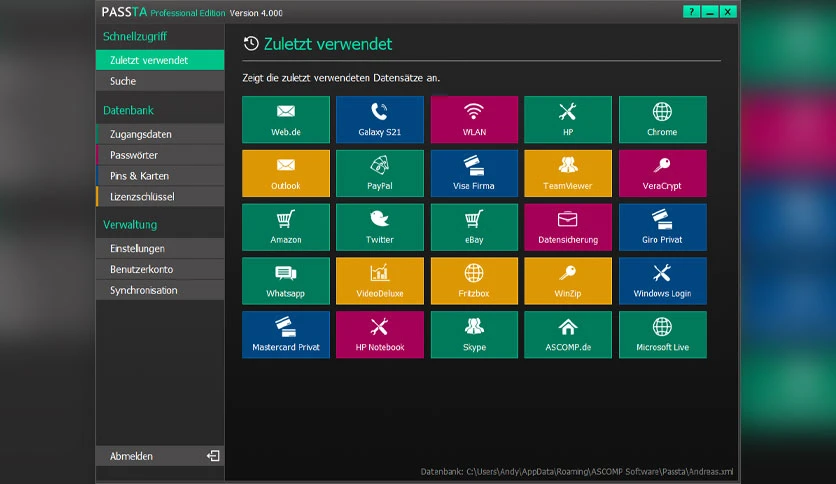Open the Web.de envelope tile
Screen dimensions: 836x484
click(286, 119)
